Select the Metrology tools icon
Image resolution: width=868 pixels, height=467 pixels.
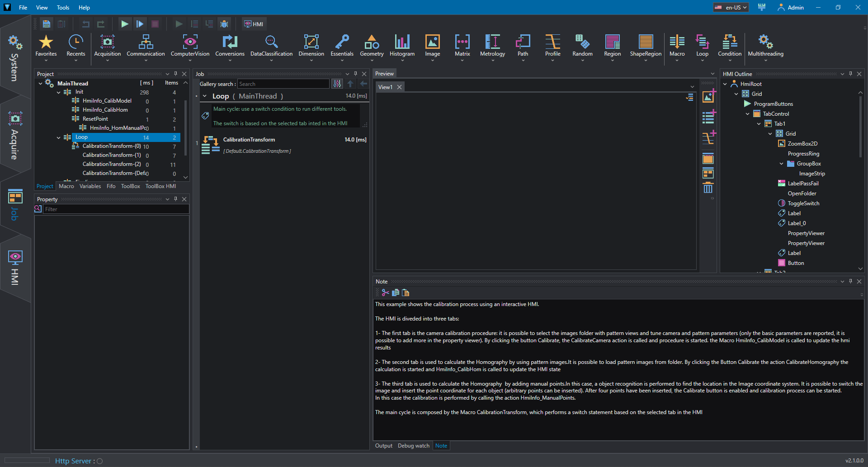[492, 46]
